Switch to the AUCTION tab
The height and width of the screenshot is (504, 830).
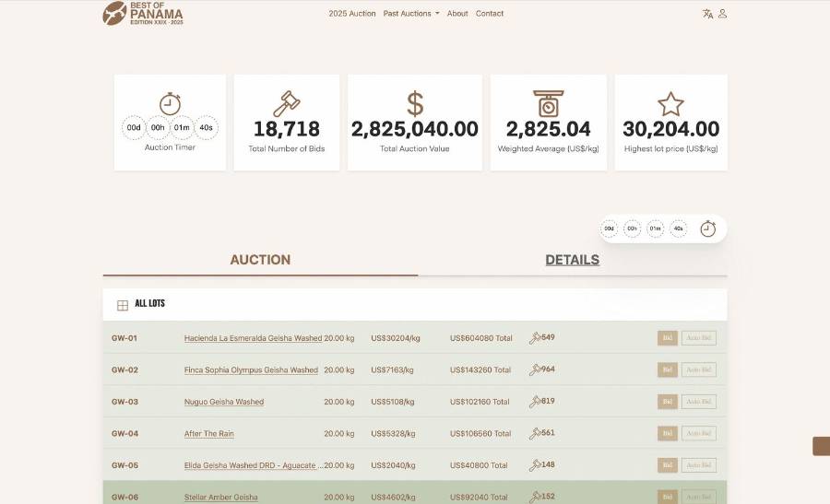pos(260,260)
